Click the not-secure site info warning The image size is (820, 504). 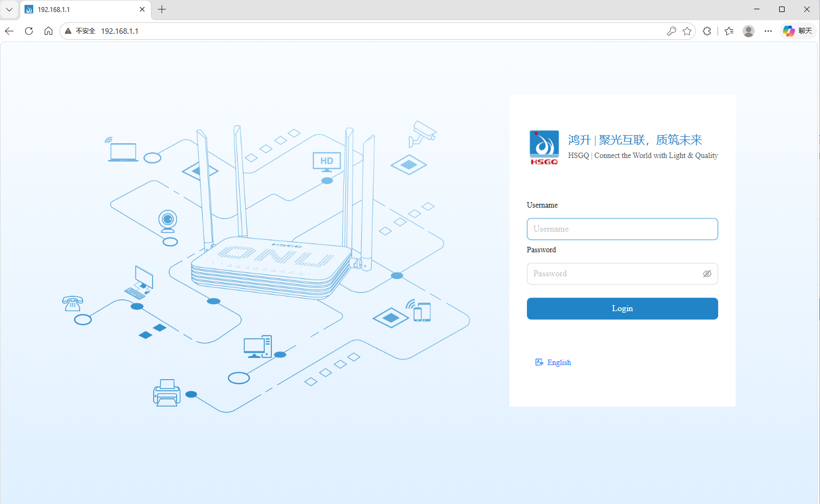tap(80, 31)
